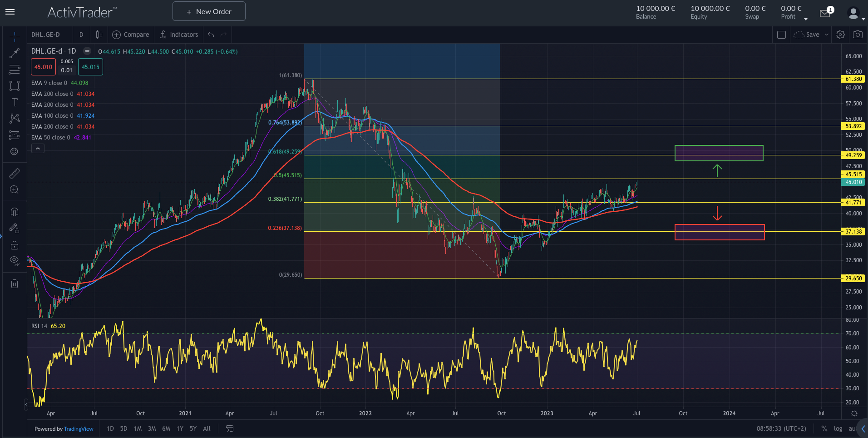Activate the ruler measure tool

point(15,174)
